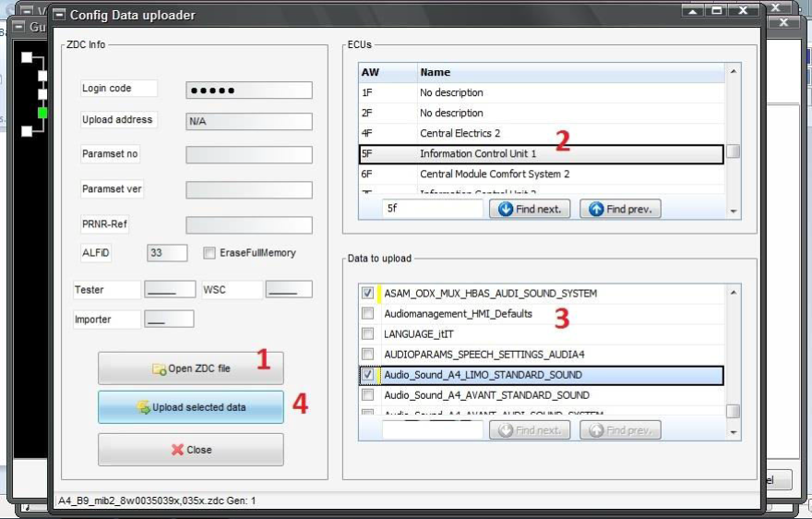Click the upload icon on Upload selected data

(x=143, y=407)
